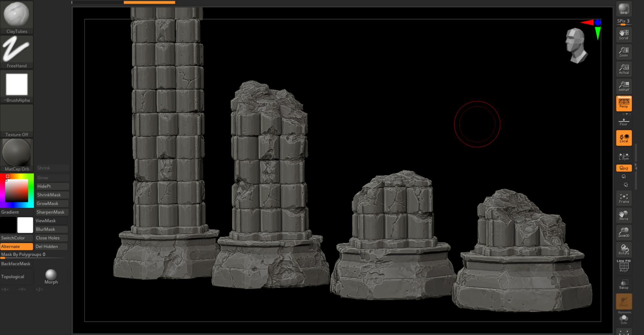Screen dimensions: 644x335
Task: Toggle the Topological option
Action: [17, 277]
